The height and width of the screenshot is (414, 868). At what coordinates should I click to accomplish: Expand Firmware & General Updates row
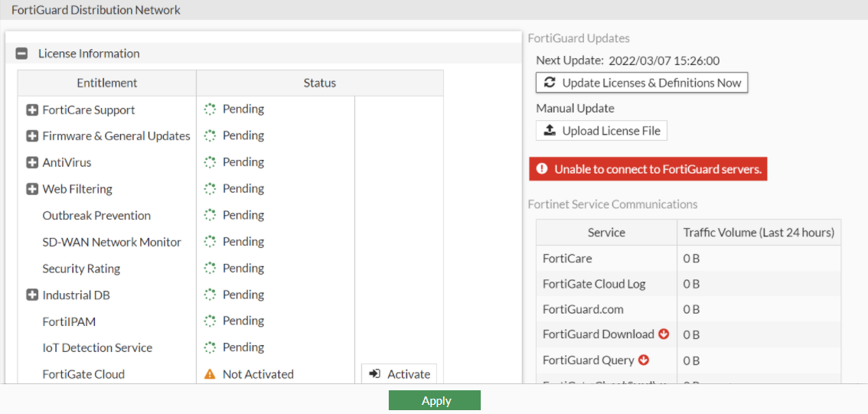pos(32,136)
